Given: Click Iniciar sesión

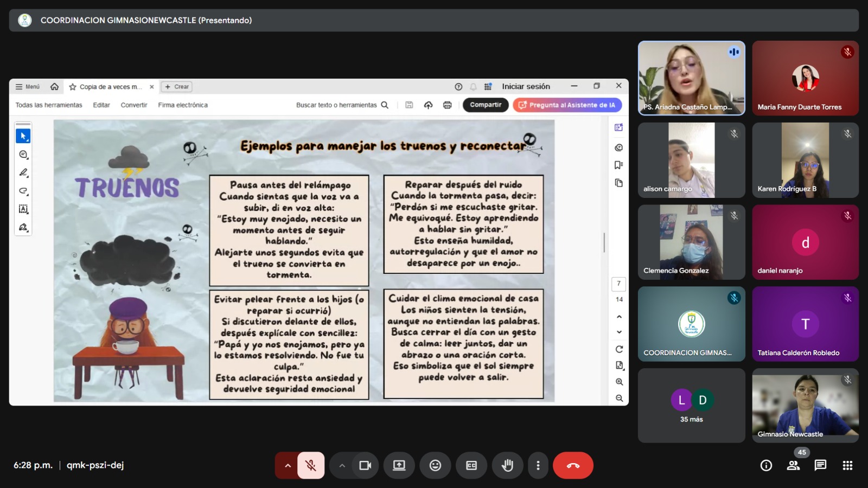Looking at the screenshot, I should [x=526, y=86].
